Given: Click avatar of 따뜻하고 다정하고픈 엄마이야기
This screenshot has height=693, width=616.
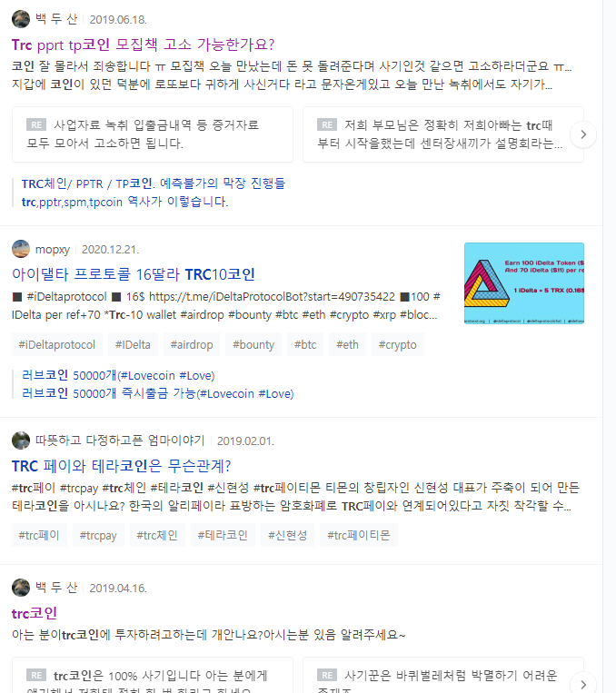Looking at the screenshot, I should click(x=21, y=441).
